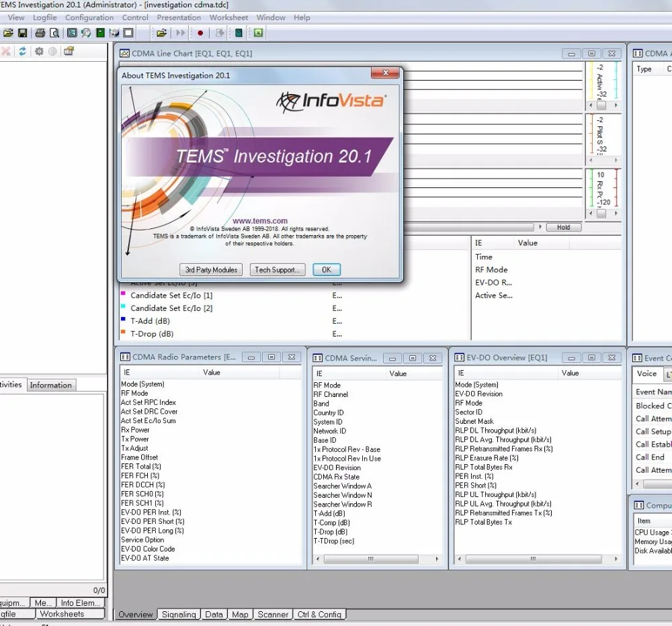
Task: Click left scroll arrow in EV-DO Overview window
Action: coord(460,559)
